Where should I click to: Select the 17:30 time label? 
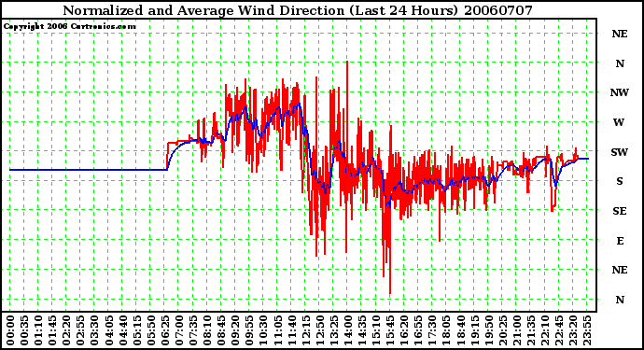click(x=432, y=330)
